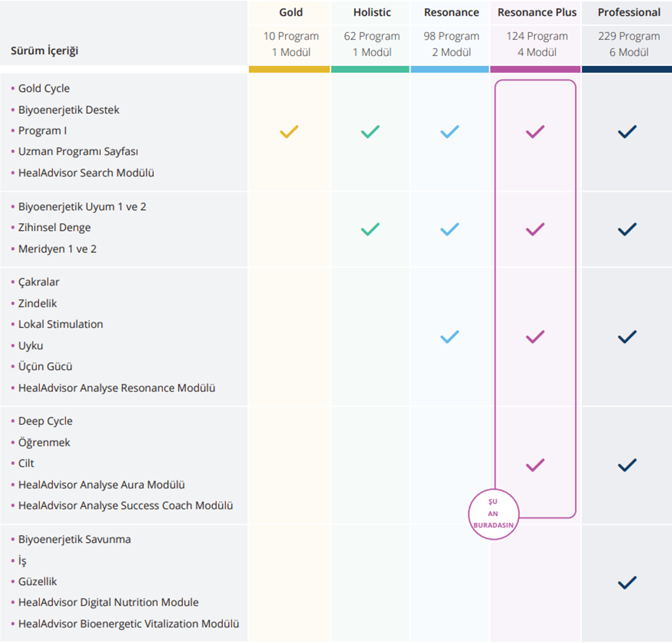The image size is (672, 643).
Task: Click the '229 Program 6 Modül' text
Action: coord(629,44)
